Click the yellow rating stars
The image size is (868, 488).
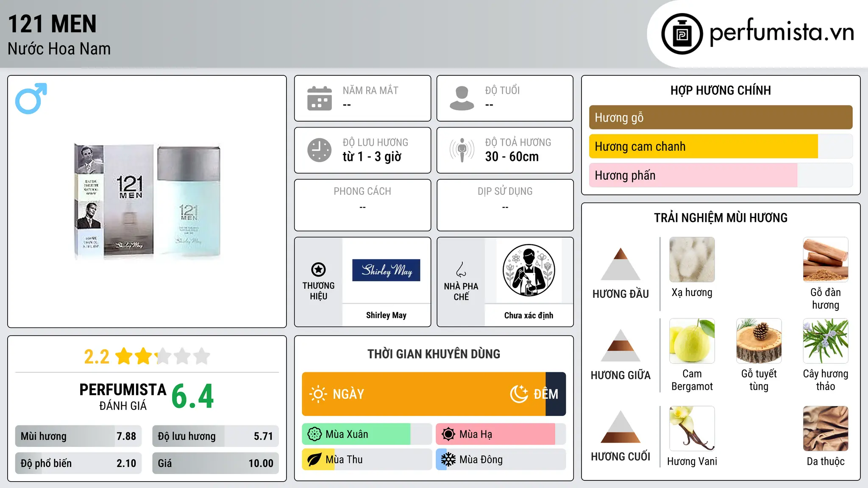coord(163,356)
